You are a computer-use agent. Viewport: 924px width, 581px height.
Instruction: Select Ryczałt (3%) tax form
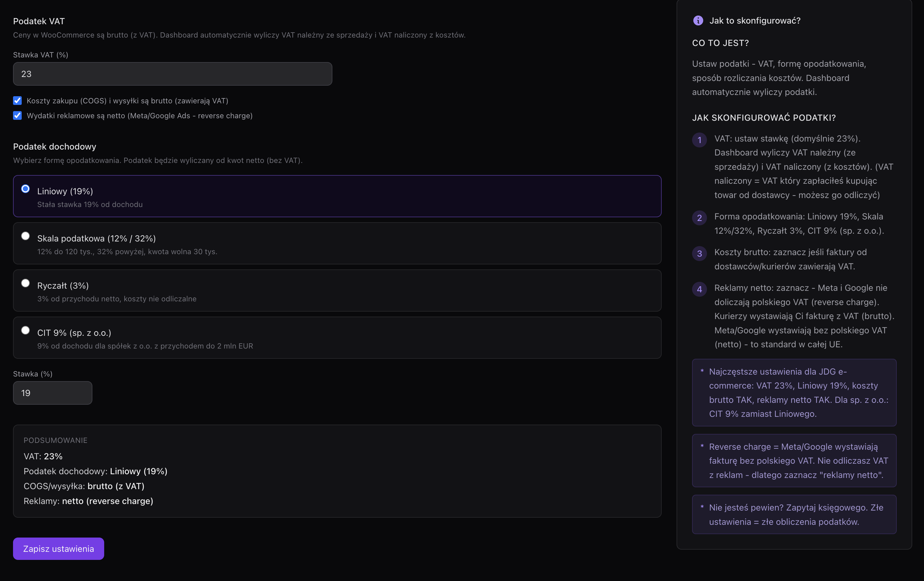click(x=25, y=283)
